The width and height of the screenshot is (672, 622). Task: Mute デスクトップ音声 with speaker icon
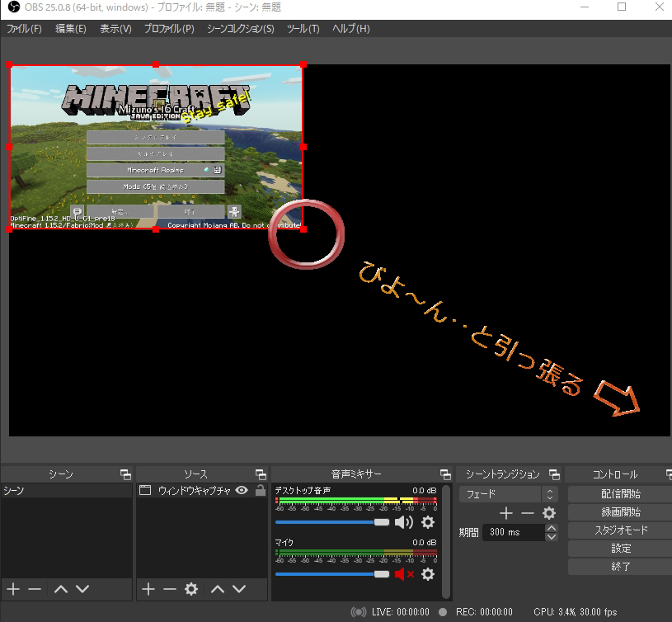(404, 521)
